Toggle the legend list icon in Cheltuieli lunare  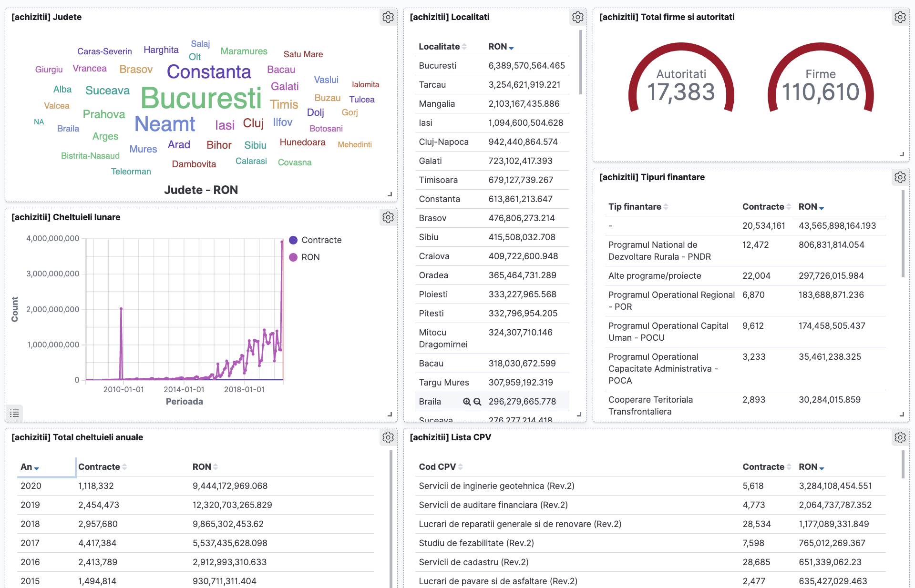(x=14, y=413)
